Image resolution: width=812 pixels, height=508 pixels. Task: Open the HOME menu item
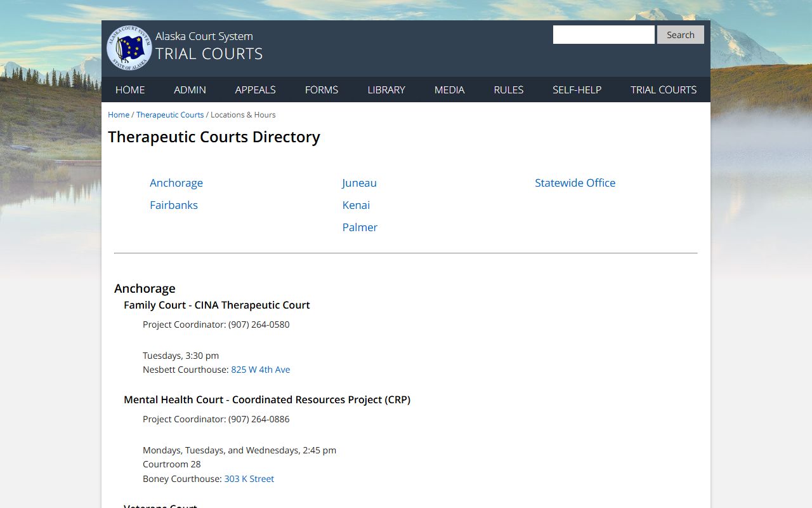coord(130,90)
